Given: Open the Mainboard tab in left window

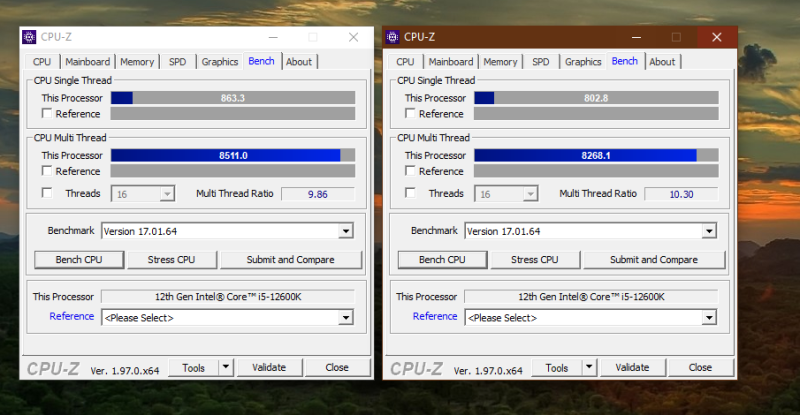Looking at the screenshot, I should 87,62.
